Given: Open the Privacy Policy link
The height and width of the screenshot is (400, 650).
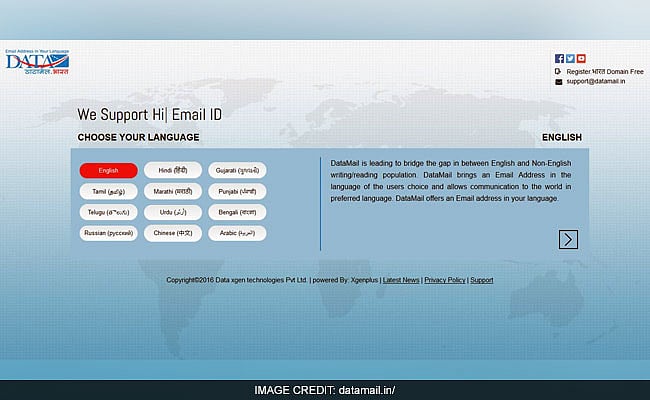Looking at the screenshot, I should (444, 280).
